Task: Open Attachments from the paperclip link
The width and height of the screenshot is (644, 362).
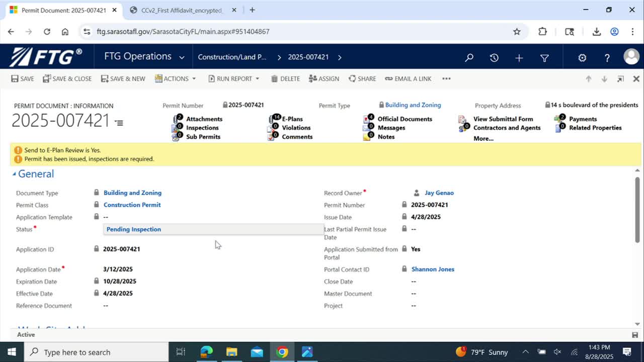Action: (x=204, y=119)
